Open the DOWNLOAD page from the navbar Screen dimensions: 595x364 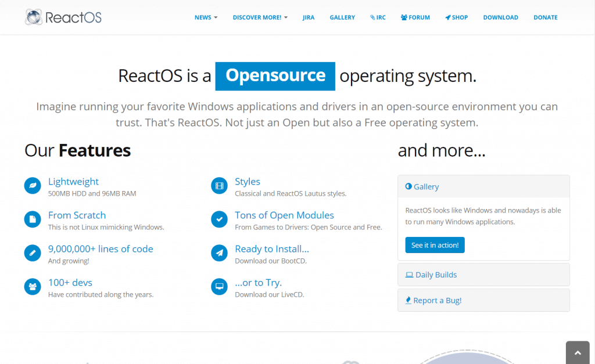(x=500, y=17)
